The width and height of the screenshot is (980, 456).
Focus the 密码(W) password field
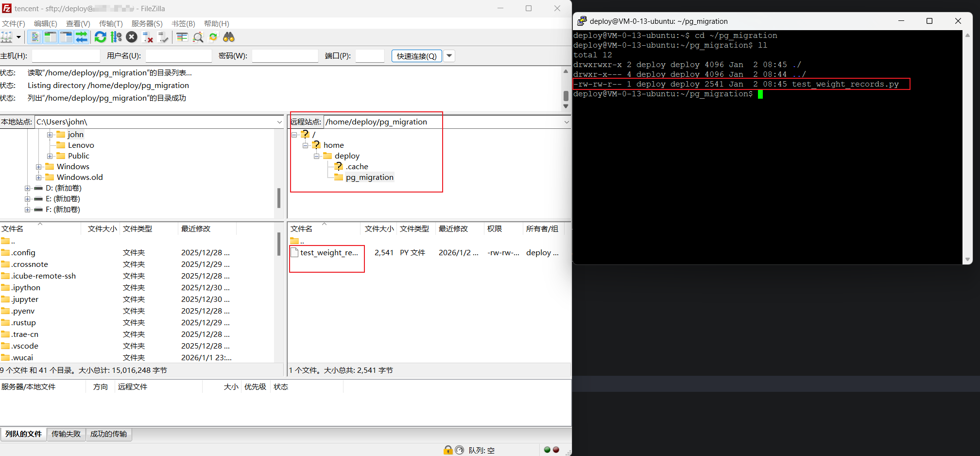[285, 56]
